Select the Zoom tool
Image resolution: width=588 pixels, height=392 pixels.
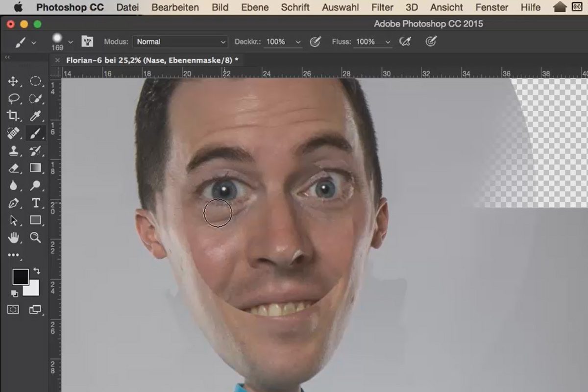click(35, 238)
